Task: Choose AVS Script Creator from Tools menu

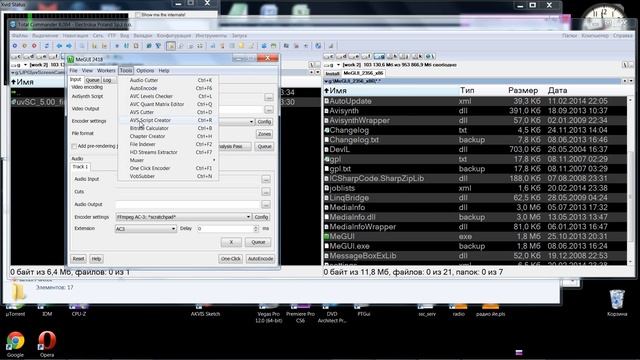Action: (168, 120)
